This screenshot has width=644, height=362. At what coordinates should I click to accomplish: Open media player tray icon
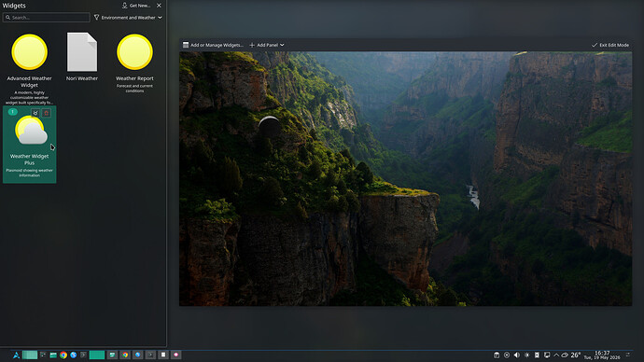pyautogui.click(x=507, y=355)
